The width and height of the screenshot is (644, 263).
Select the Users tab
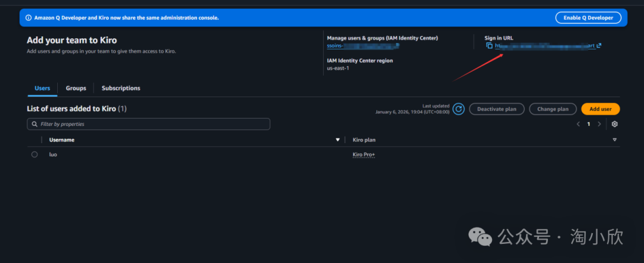[42, 88]
